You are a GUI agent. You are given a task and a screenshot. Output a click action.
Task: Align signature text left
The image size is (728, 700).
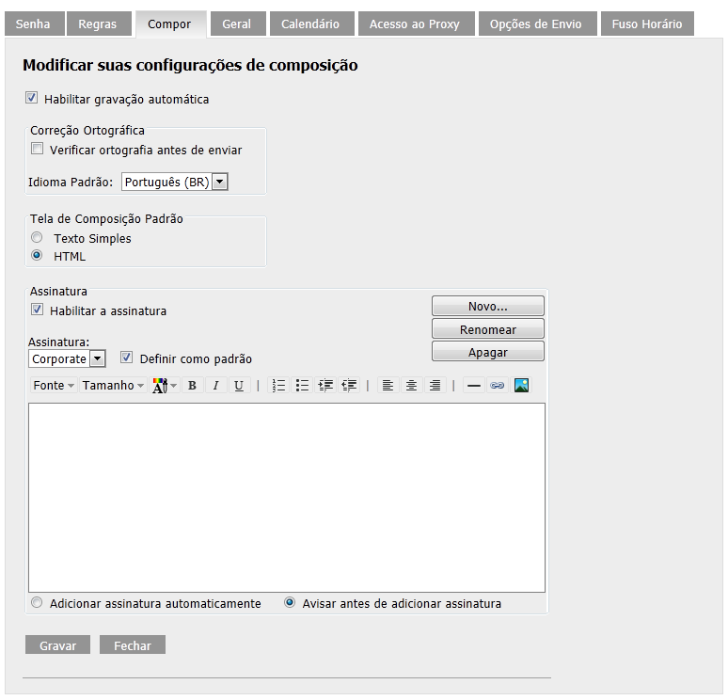(x=388, y=386)
